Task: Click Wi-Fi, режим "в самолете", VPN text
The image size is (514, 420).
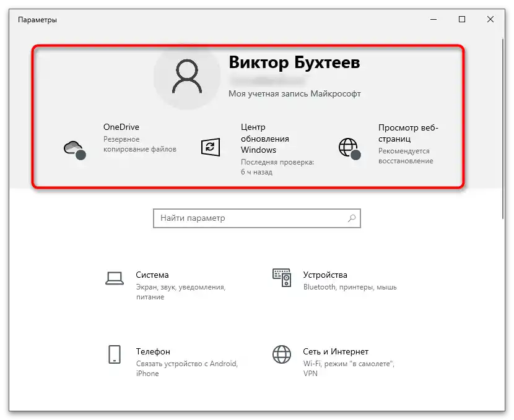Action: tap(349, 369)
